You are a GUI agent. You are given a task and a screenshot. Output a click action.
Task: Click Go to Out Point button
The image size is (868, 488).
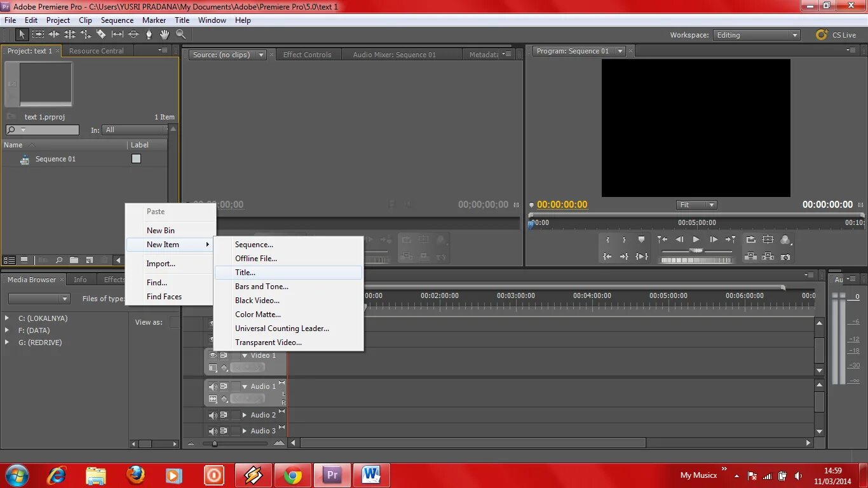click(624, 257)
